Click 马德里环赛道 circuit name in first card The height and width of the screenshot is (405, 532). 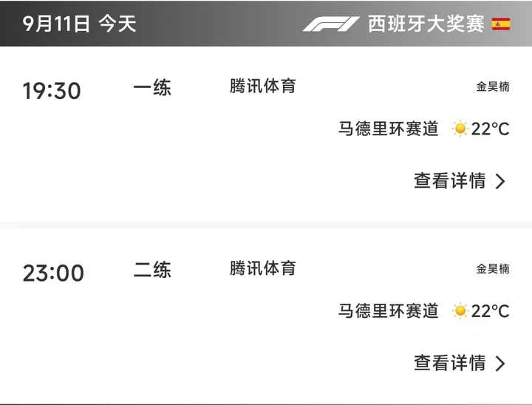pyautogui.click(x=389, y=129)
